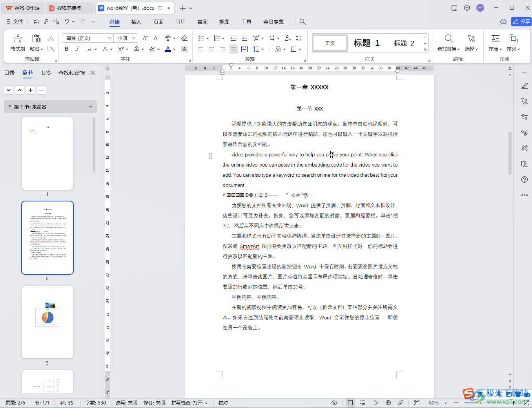This screenshot has height=408, width=532.
Task: Add a new section with the plus button
Action: 31,90
